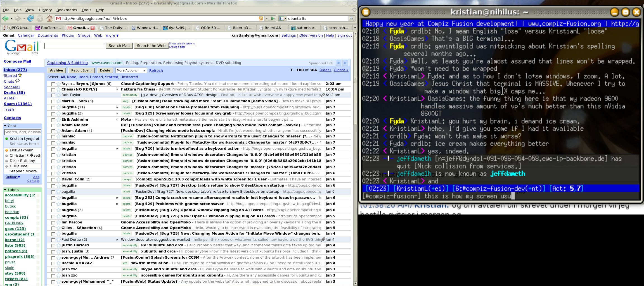The image size is (644, 286).
Task: Open the More Actions dropdown
Action: [x=131, y=70]
